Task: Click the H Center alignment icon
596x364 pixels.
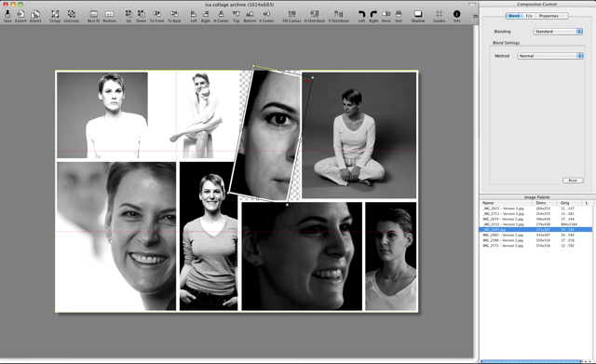Action: tap(221, 16)
